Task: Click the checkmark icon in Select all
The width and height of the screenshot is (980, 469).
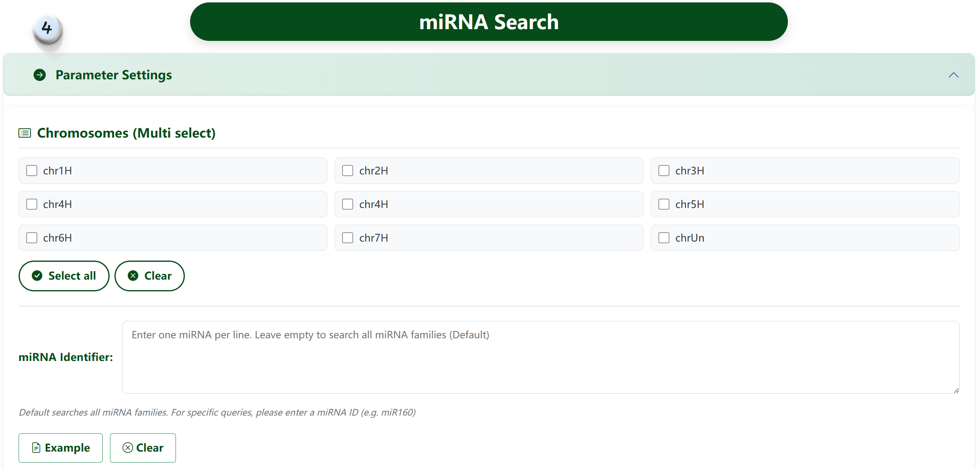Action: (x=37, y=276)
